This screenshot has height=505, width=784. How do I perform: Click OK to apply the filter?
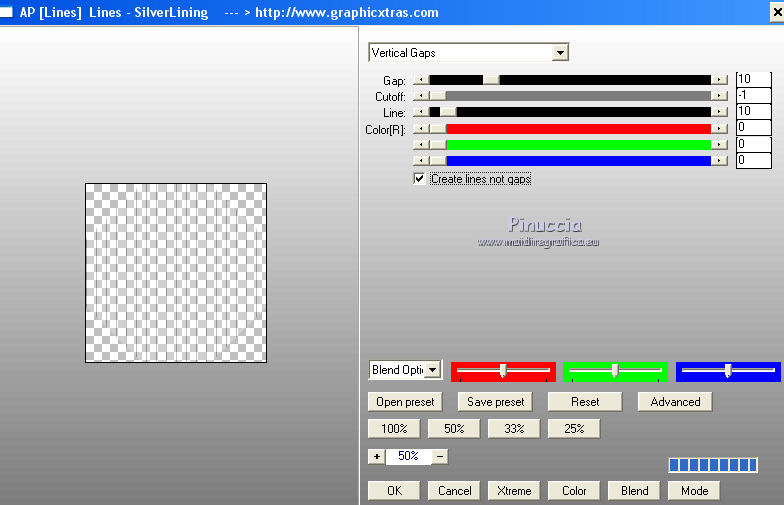[x=394, y=491]
